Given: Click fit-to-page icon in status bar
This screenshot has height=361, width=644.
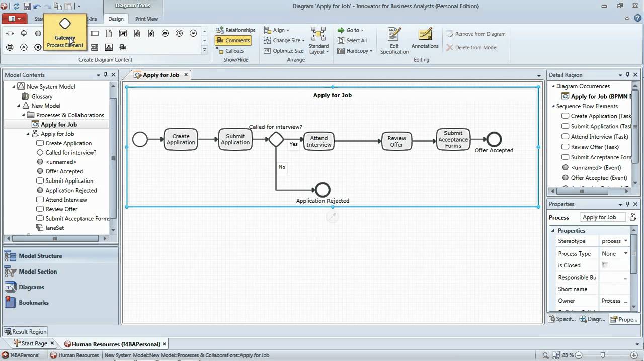Looking at the screenshot, I should [546, 355].
